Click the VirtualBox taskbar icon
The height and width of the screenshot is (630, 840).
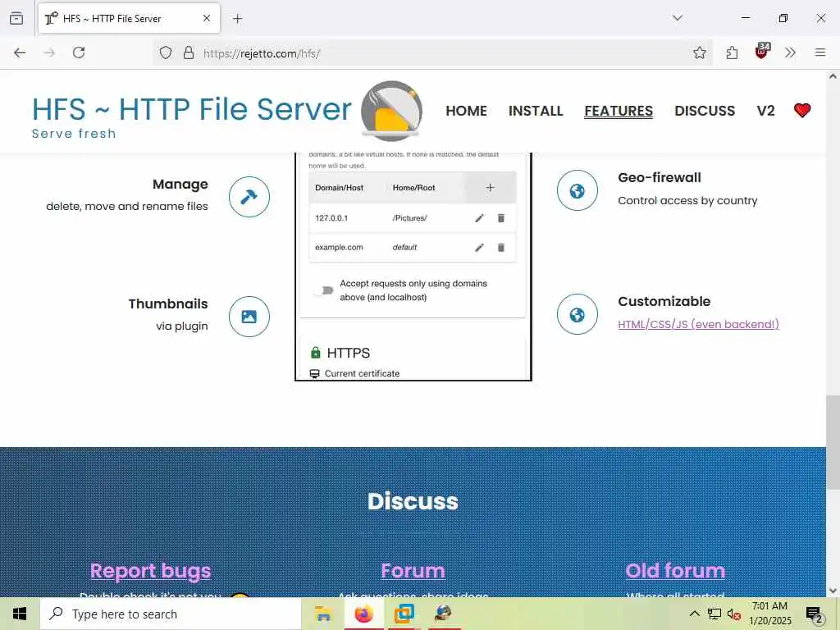click(404, 614)
